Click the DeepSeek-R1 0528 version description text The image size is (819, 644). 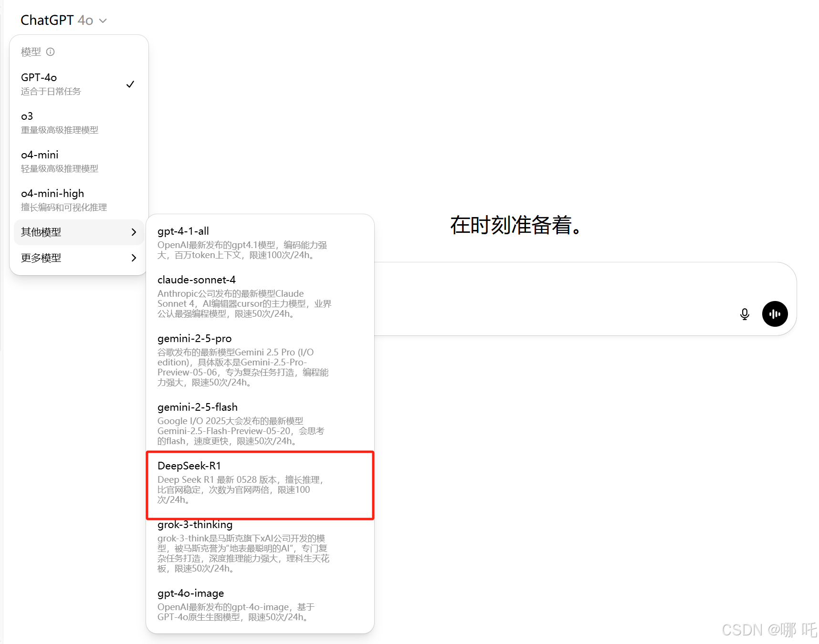tap(241, 489)
